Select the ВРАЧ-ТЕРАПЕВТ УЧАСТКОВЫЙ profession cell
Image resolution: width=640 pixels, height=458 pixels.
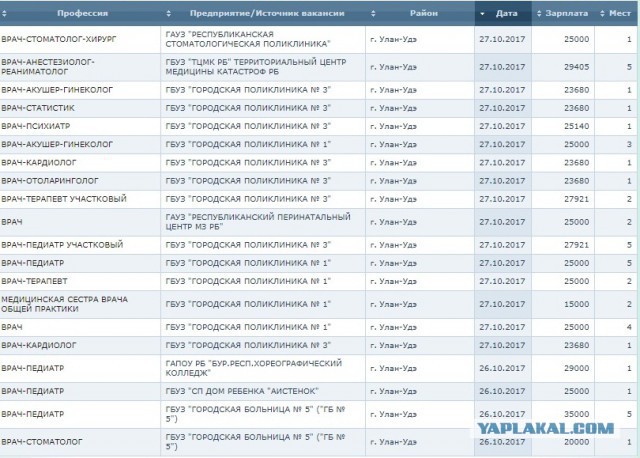click(80, 199)
